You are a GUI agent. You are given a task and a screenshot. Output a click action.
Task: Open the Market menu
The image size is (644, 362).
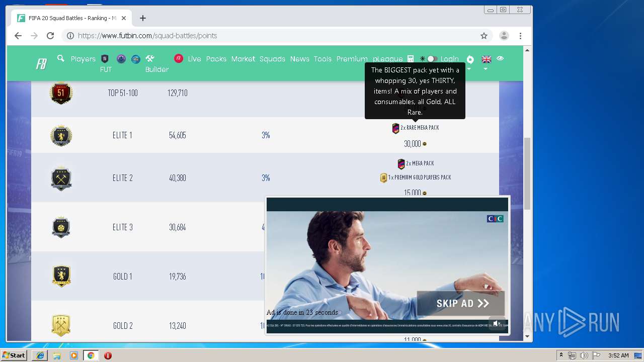(x=243, y=59)
